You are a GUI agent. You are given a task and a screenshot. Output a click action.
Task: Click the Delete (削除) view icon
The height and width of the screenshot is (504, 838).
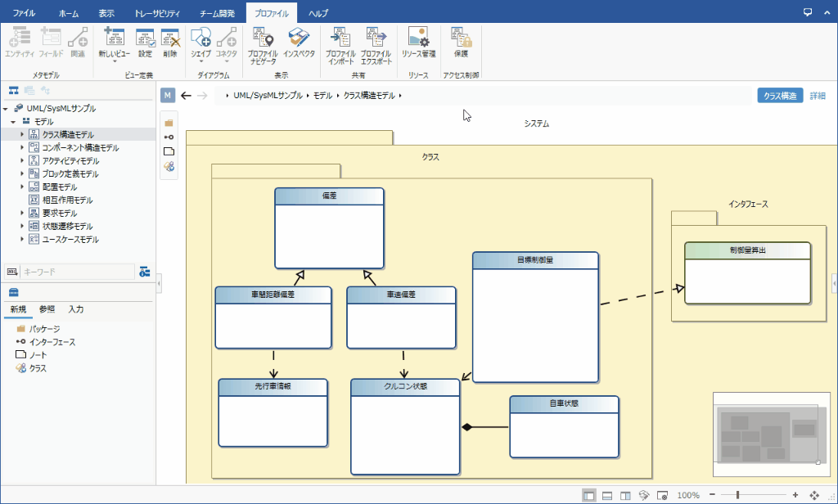coord(169,43)
